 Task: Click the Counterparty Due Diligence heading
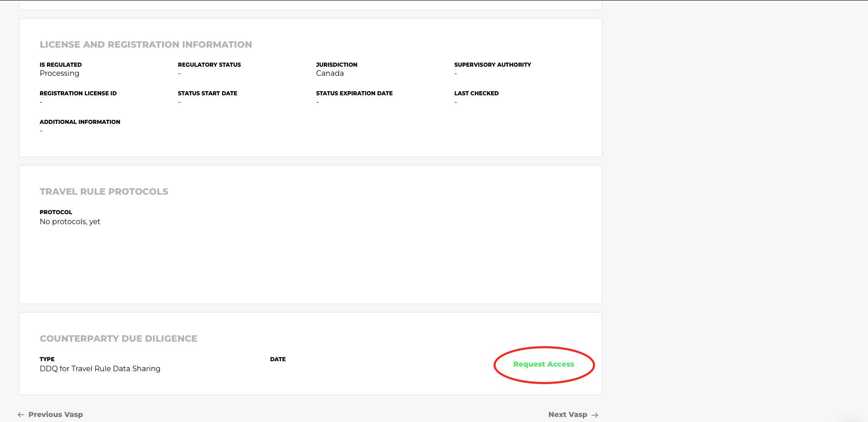pos(119,339)
